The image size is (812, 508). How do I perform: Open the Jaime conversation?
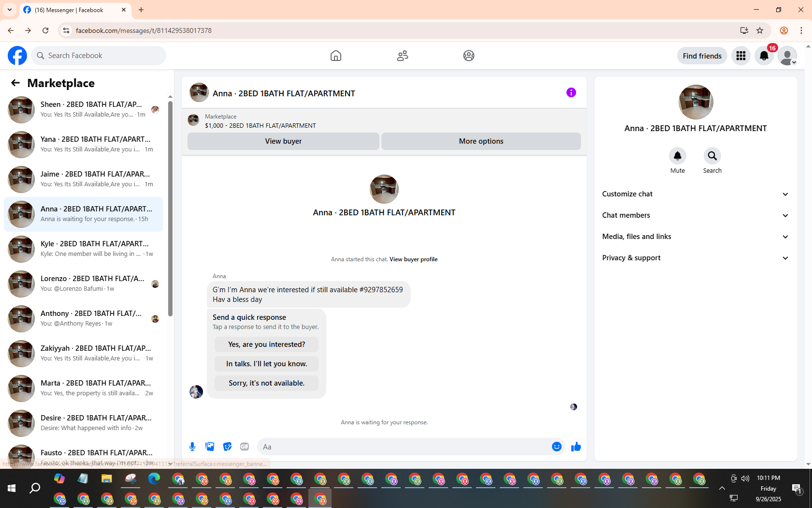click(84, 179)
